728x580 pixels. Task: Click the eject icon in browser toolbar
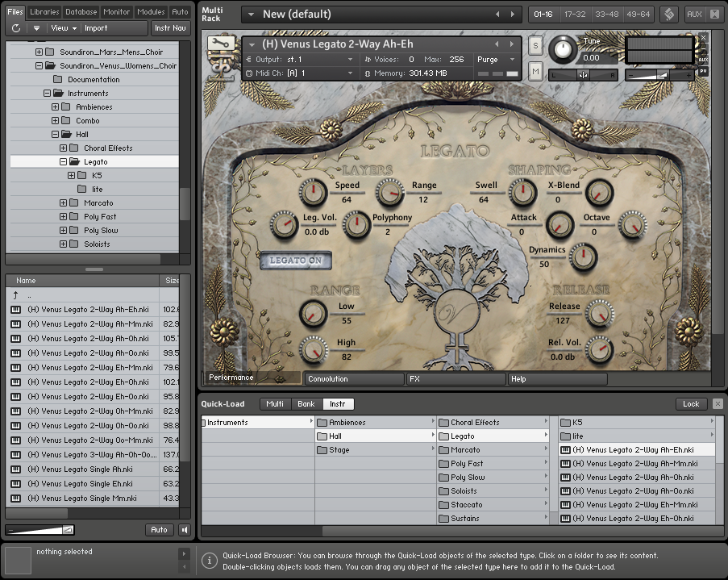coord(36,28)
